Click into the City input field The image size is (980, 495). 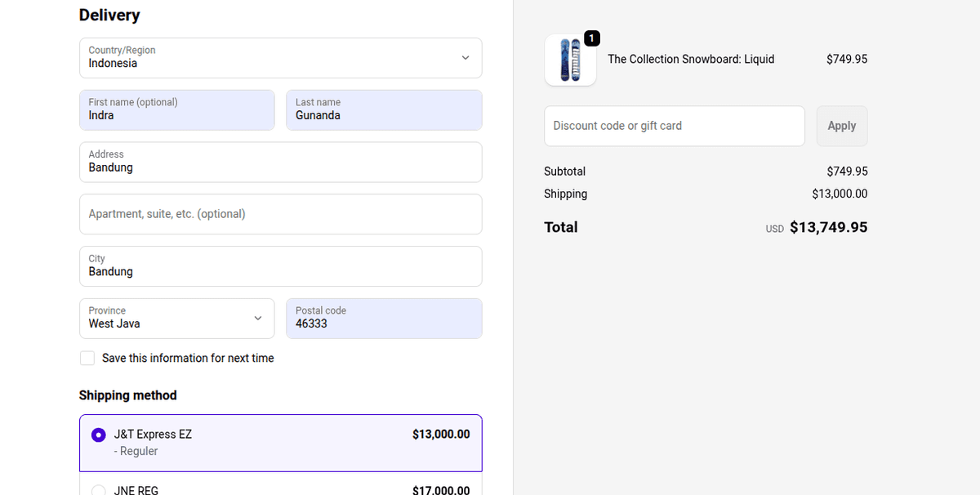(280, 266)
